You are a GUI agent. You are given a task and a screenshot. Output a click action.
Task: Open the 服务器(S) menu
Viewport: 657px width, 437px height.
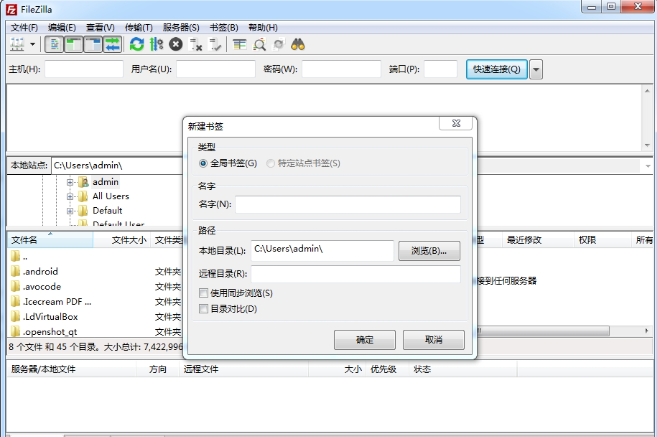click(181, 28)
